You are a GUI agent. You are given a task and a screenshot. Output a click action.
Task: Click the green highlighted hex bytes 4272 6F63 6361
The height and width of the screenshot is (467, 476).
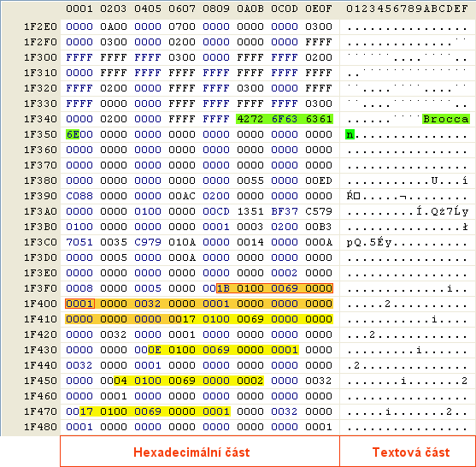click(285, 119)
